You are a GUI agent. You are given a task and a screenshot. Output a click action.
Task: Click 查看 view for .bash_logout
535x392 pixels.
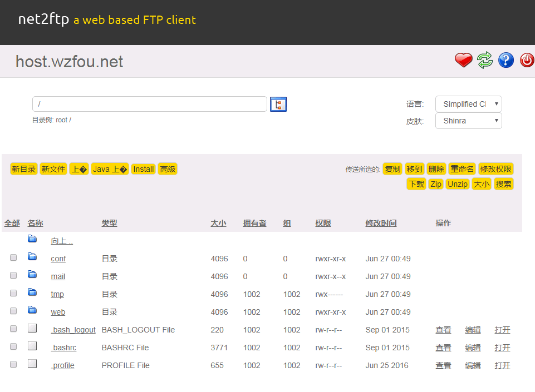tap(443, 330)
